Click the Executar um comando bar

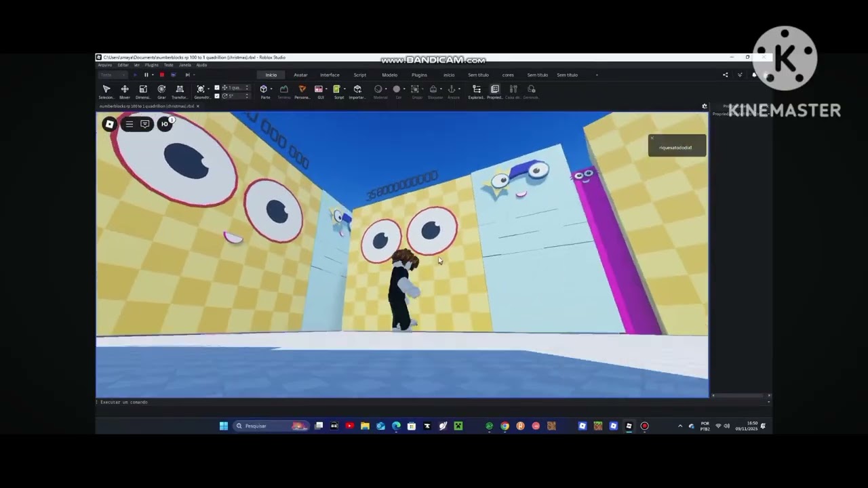(433, 402)
